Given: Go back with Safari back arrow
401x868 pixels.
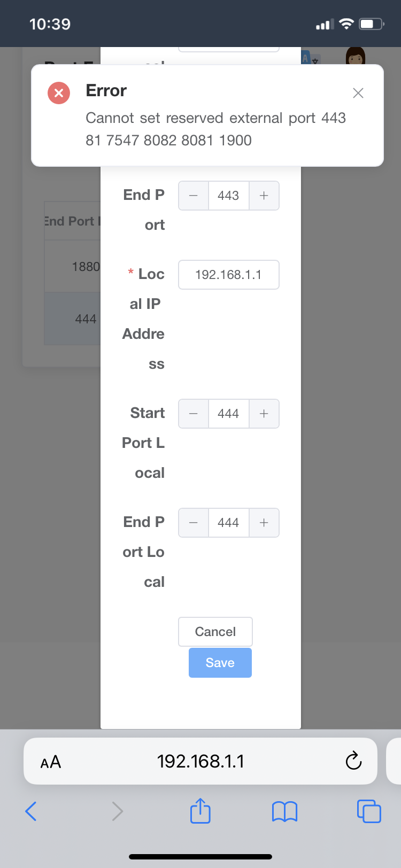Looking at the screenshot, I should [x=31, y=811].
